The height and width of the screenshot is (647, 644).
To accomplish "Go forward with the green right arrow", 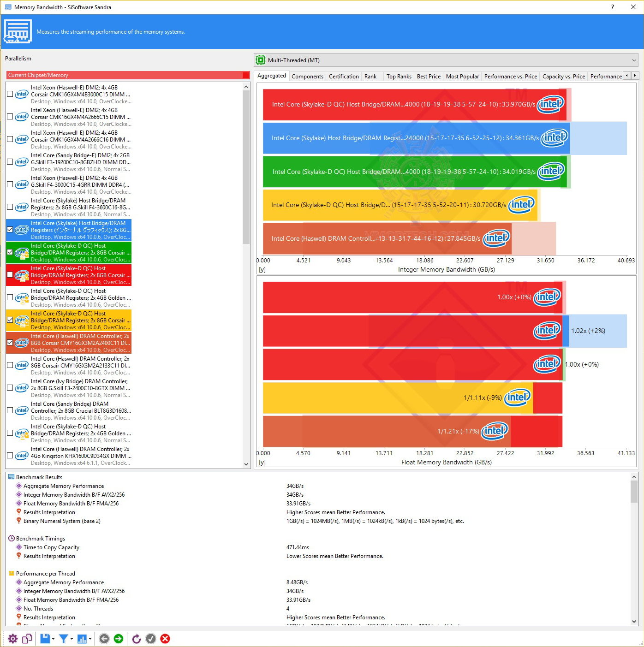I will [119, 639].
